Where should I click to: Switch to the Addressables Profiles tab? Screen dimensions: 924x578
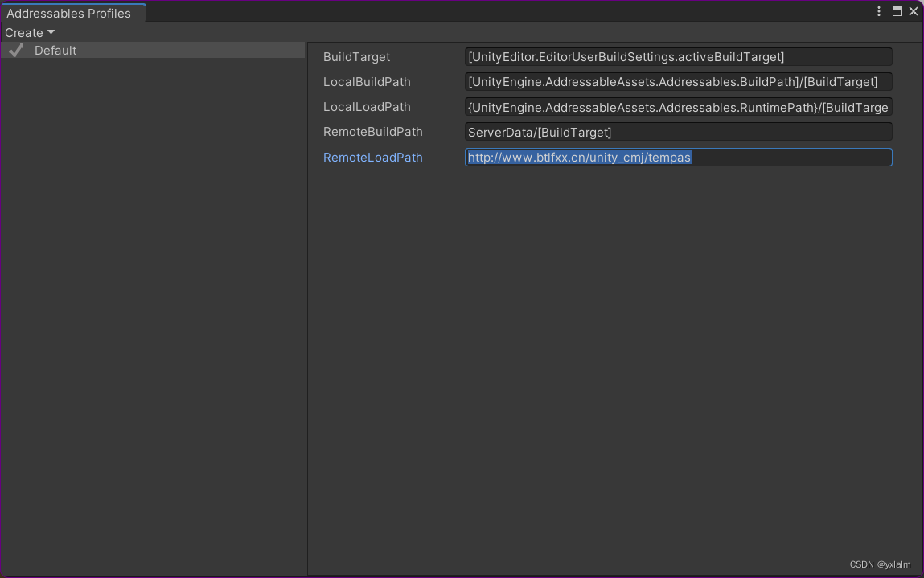pos(69,13)
